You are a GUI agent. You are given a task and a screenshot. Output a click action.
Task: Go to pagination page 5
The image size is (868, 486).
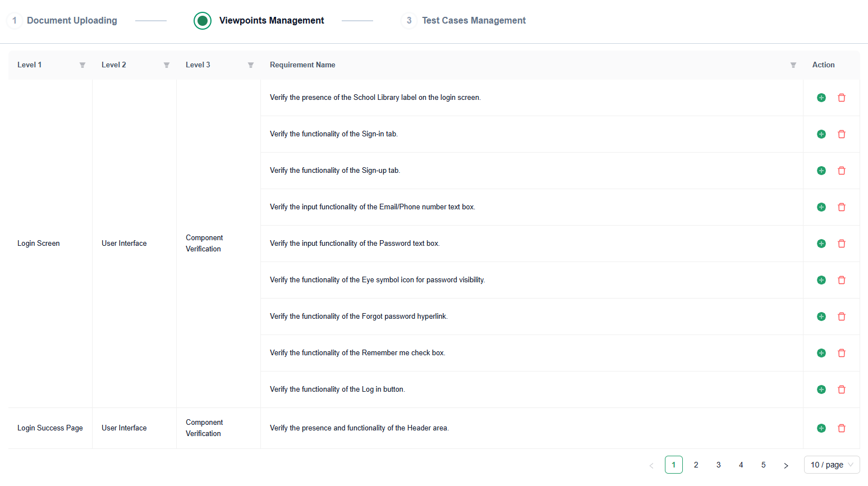(x=764, y=465)
